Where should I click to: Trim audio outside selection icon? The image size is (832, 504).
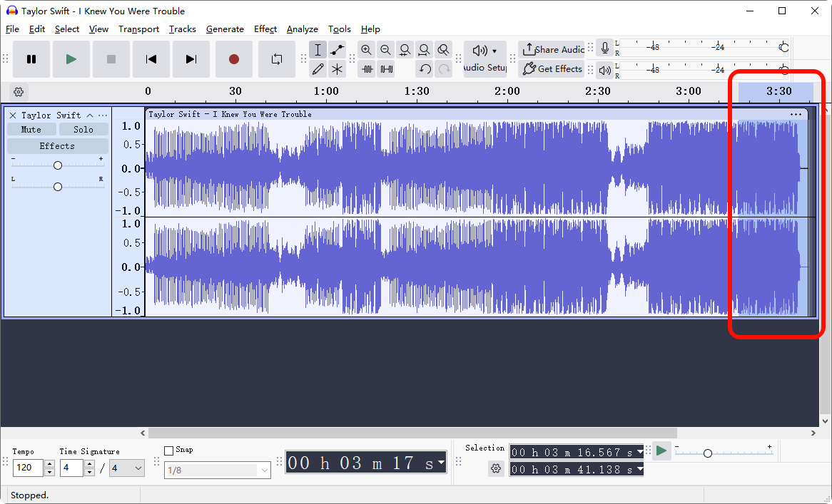(x=367, y=69)
